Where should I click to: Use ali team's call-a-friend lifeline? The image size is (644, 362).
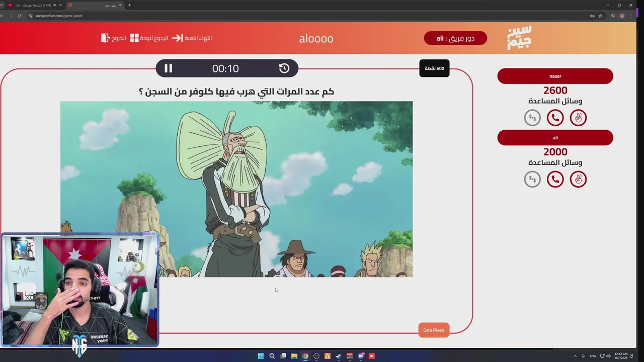click(x=555, y=179)
